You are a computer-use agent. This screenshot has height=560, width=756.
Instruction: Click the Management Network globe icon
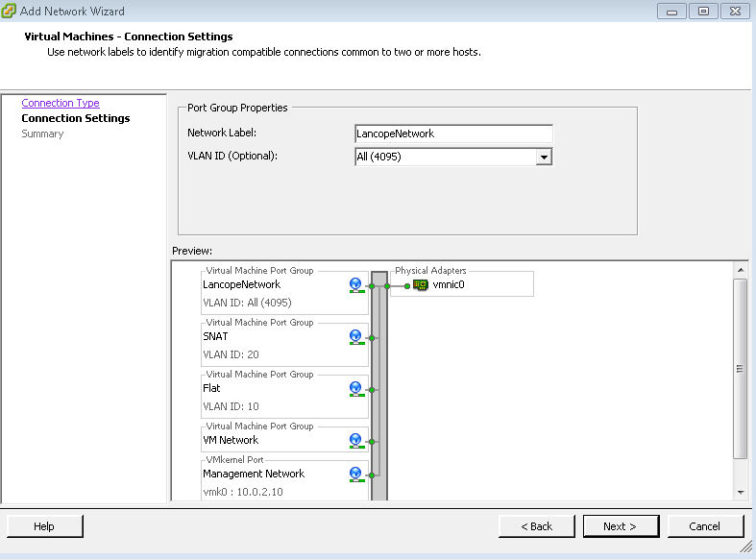click(x=355, y=475)
